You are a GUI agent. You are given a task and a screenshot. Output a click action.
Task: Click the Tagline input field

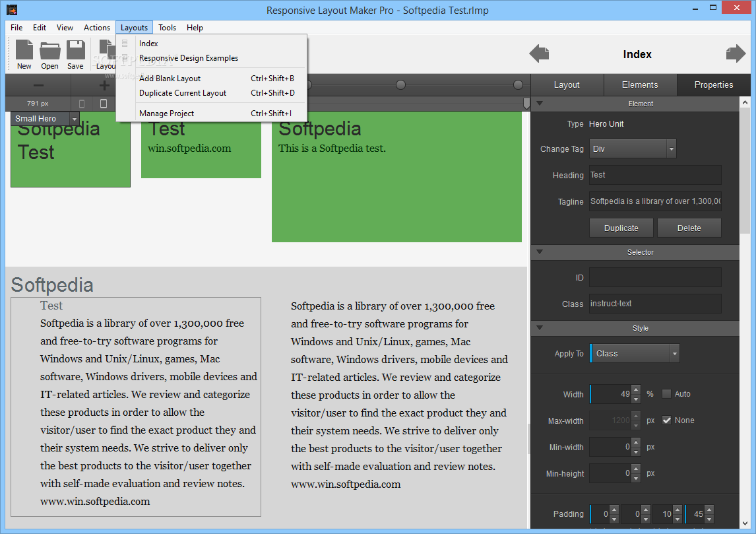(655, 201)
